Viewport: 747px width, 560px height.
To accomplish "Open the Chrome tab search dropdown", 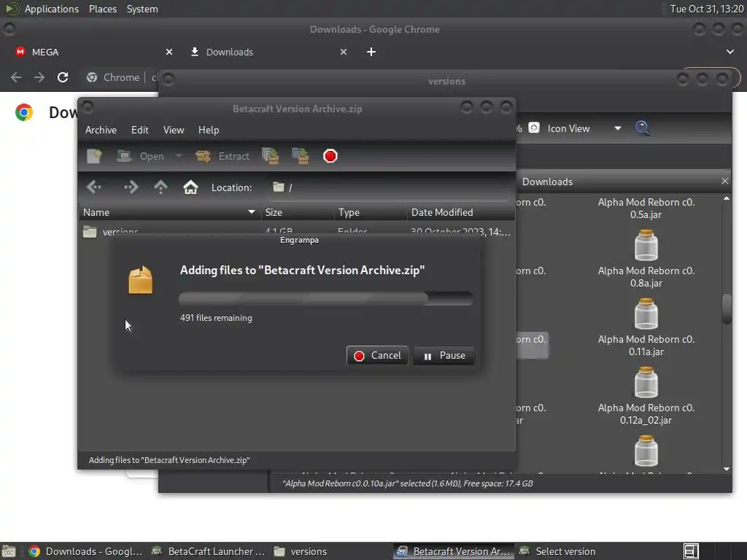I will point(729,52).
